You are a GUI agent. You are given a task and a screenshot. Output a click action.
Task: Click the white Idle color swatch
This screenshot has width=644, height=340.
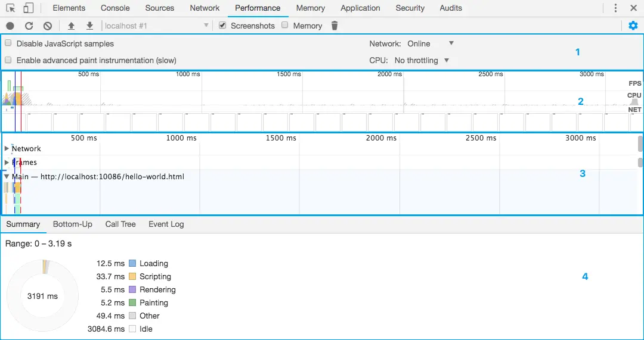pos(132,329)
